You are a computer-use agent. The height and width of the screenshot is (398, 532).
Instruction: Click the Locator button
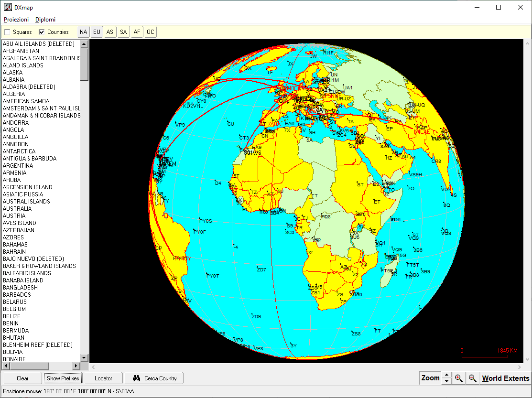[103, 378]
